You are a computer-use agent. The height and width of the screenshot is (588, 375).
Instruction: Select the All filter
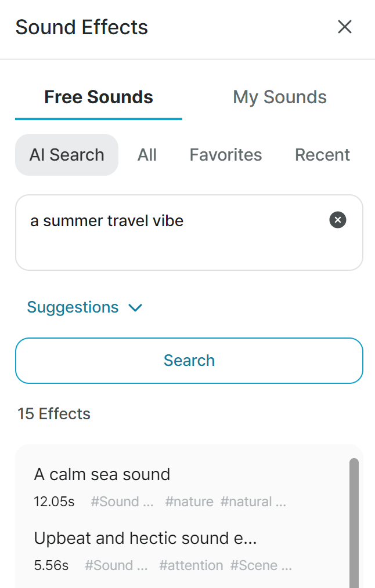147,155
